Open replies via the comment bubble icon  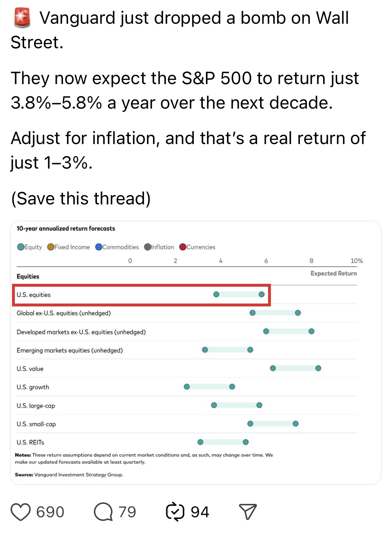(x=104, y=512)
